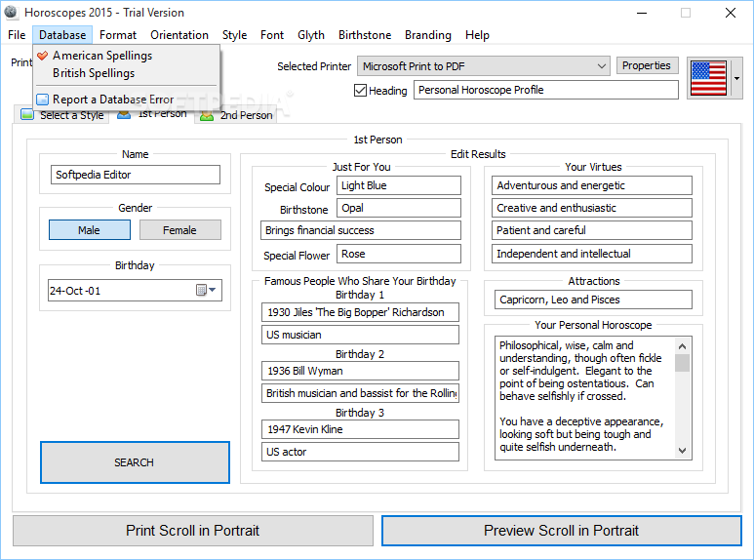This screenshot has width=754, height=560.
Task: Click Preview Scroll in Portrait button
Action: pos(561,530)
